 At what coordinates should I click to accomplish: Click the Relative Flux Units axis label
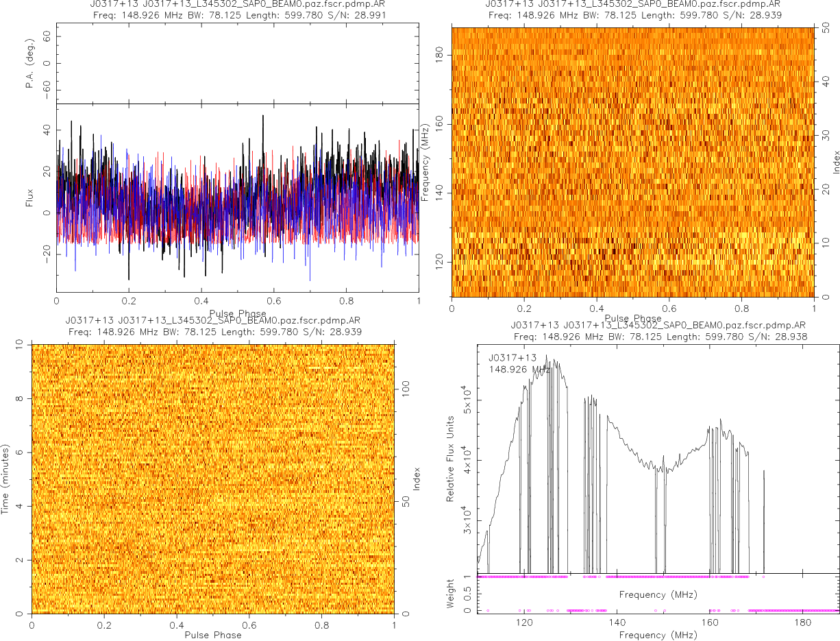coord(451,458)
